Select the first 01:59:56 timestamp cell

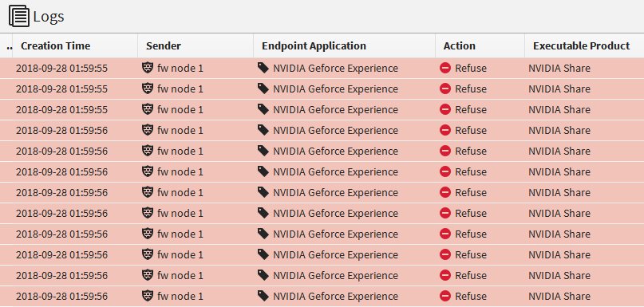point(62,131)
